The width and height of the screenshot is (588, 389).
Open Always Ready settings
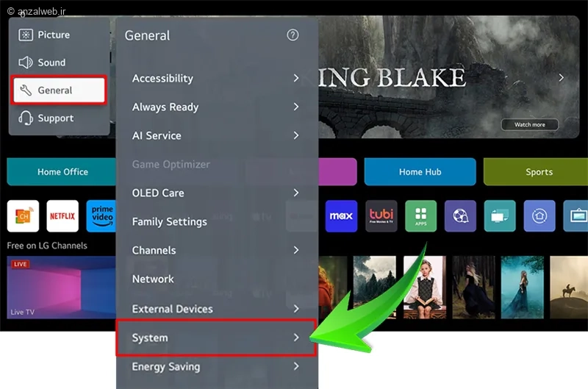(216, 107)
